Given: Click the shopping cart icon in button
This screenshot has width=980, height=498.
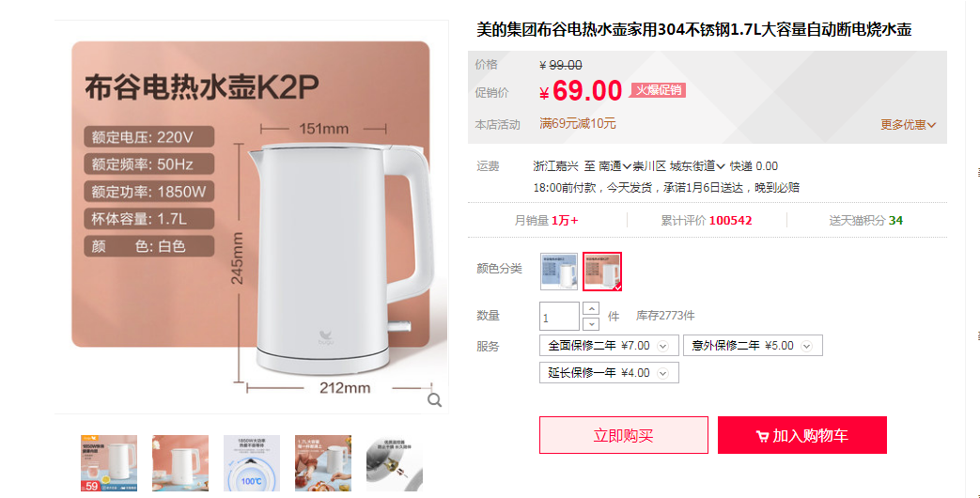Looking at the screenshot, I should pos(762,436).
